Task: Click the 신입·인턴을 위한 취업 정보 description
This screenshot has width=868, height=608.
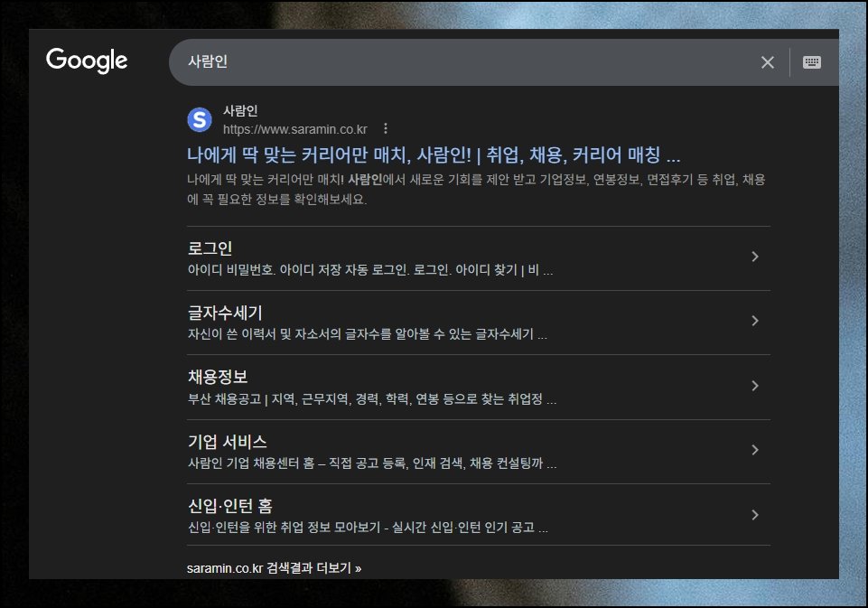Action: 368,528
